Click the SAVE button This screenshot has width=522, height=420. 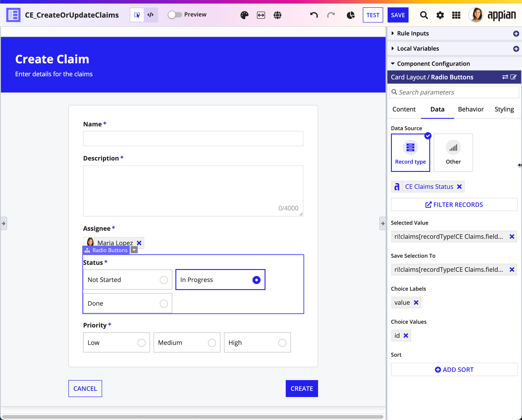click(x=398, y=15)
